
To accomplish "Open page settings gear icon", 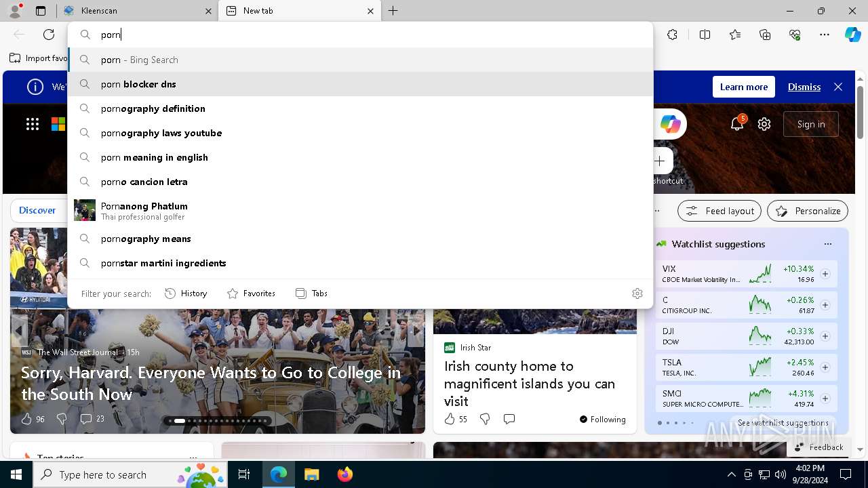I will pos(764,124).
